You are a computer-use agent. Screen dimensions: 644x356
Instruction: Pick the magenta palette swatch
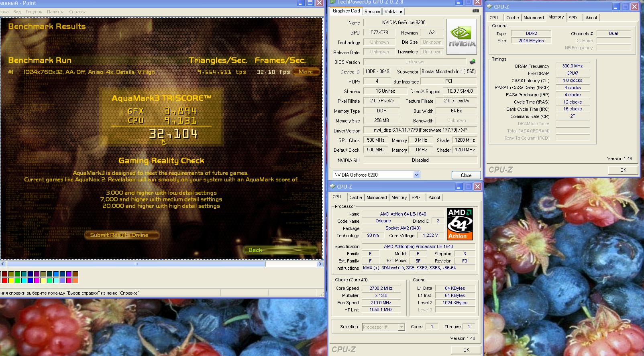pyautogui.click(x=37, y=281)
